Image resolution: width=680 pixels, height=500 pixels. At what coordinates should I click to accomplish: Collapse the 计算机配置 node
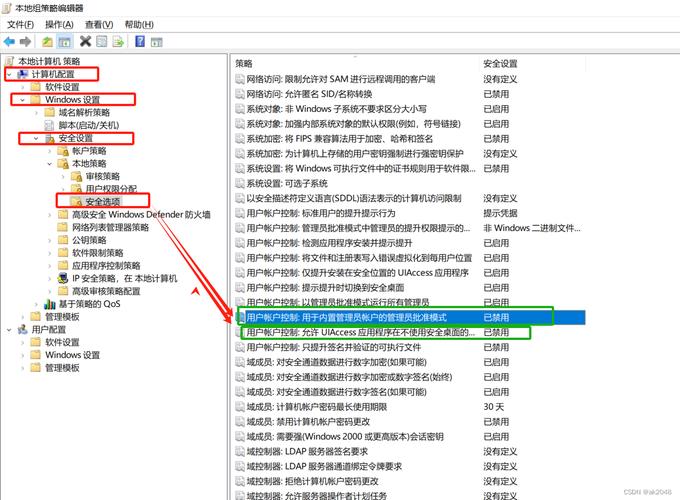[x=10, y=74]
